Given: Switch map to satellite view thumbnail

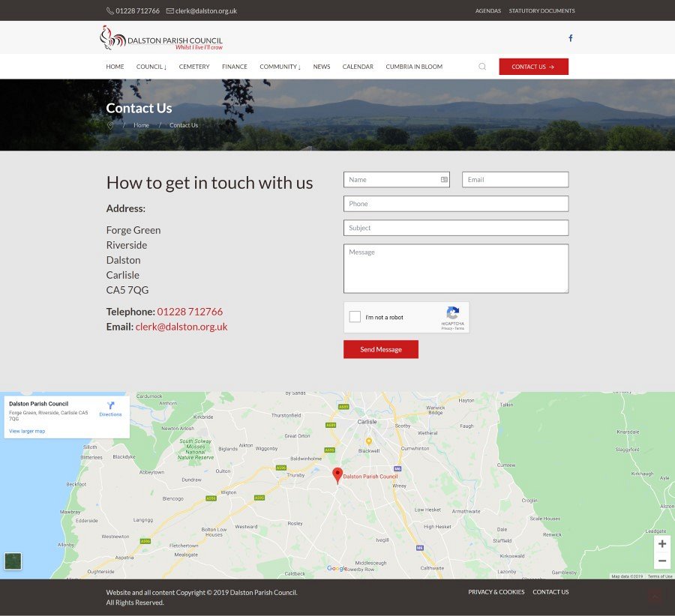Looking at the screenshot, I should [13, 561].
